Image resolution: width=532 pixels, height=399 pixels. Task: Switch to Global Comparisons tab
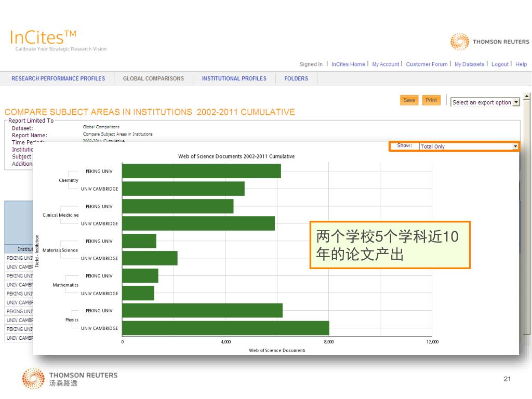point(153,78)
